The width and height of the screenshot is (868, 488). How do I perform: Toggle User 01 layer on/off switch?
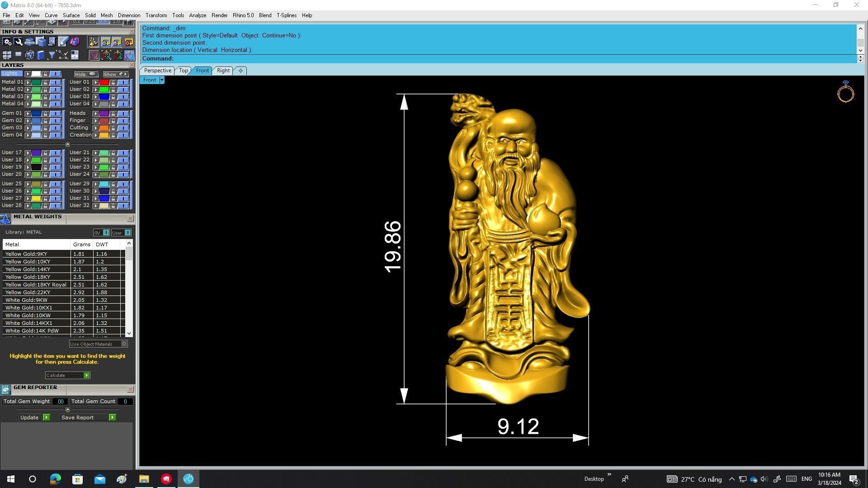point(123,83)
